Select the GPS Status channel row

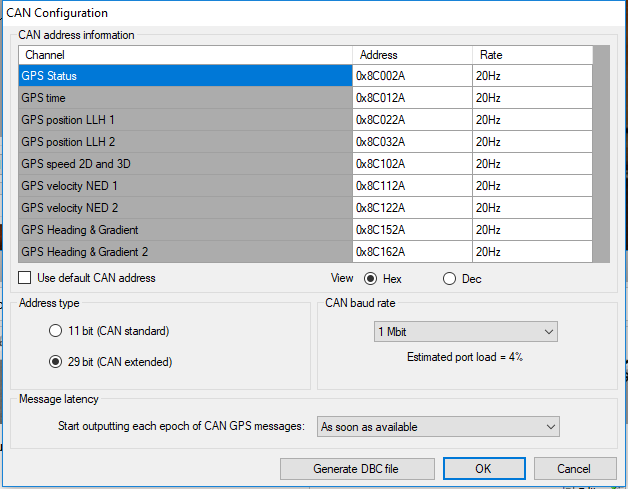coord(185,76)
